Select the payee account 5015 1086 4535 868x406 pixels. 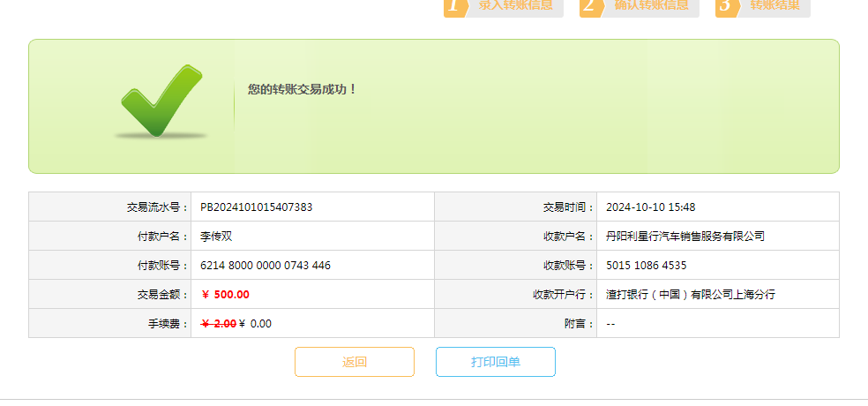coord(646,266)
